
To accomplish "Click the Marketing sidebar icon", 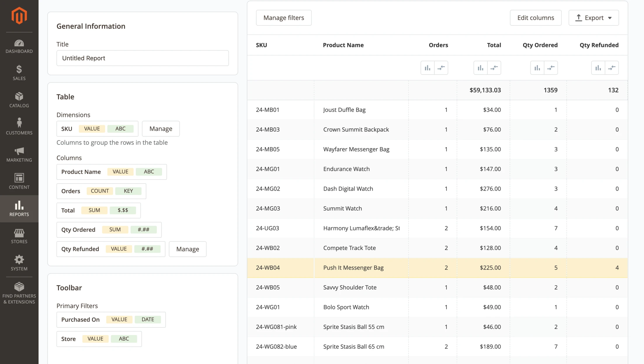I will click(19, 150).
